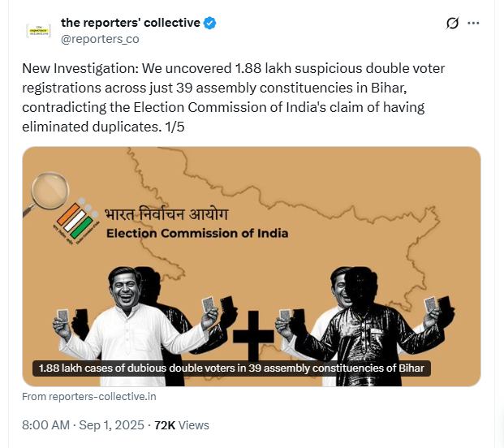Viewport: 504px width, 448px height.
Task: Click the tricolor Election Commission logo
Action: [77, 221]
